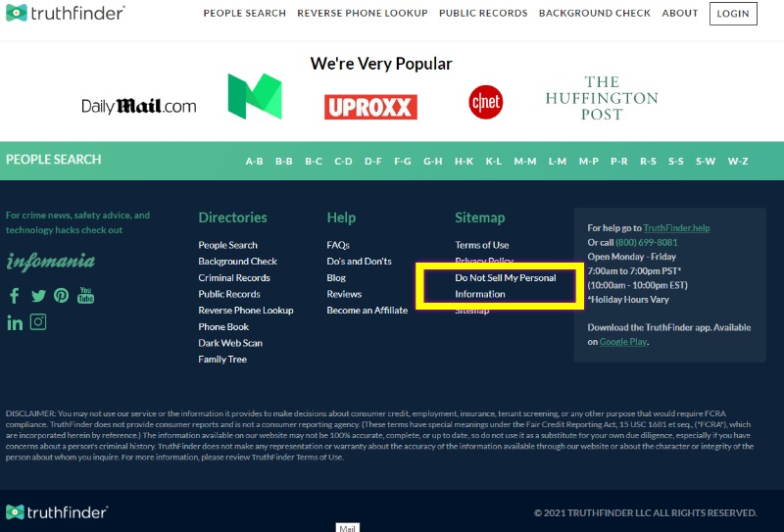Select the R-S people search range

[x=648, y=161]
